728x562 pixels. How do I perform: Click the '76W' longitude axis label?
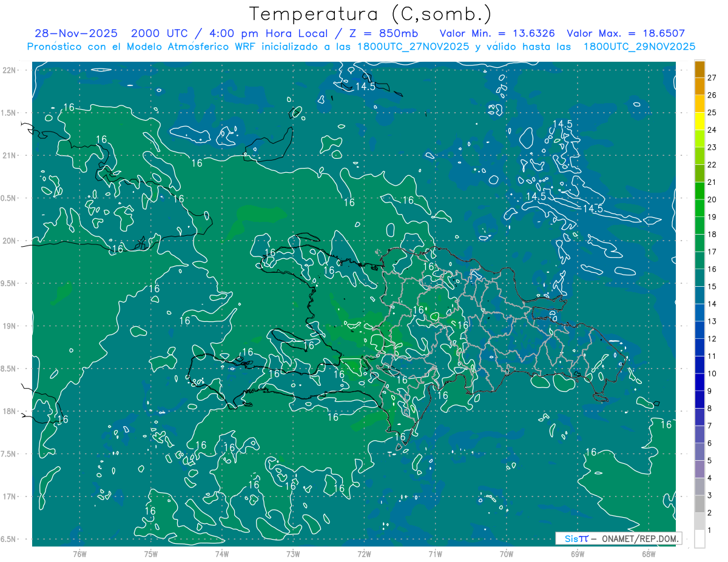[79, 554]
